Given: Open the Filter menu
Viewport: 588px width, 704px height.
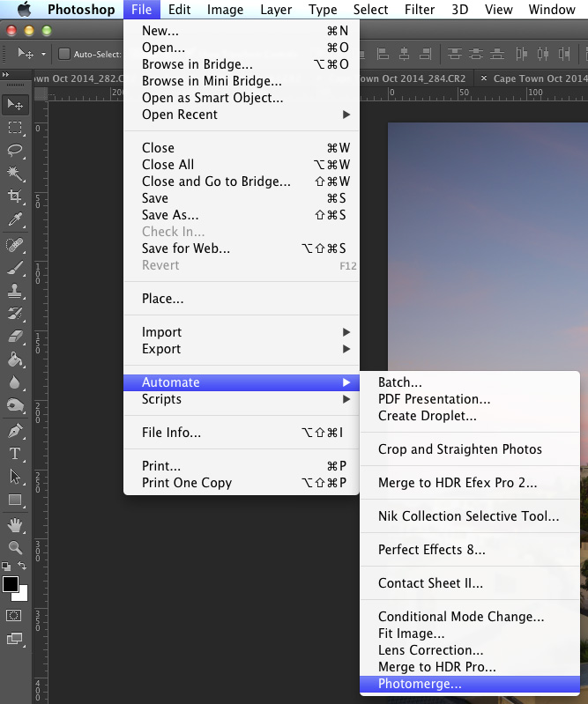Looking at the screenshot, I should click(419, 10).
